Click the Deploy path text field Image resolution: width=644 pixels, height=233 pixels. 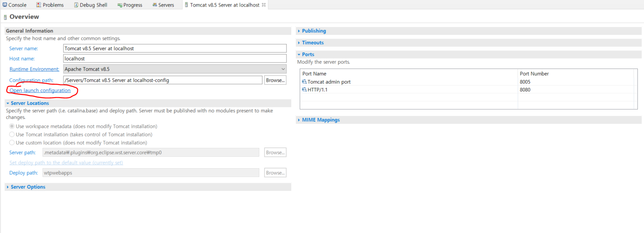click(x=151, y=173)
